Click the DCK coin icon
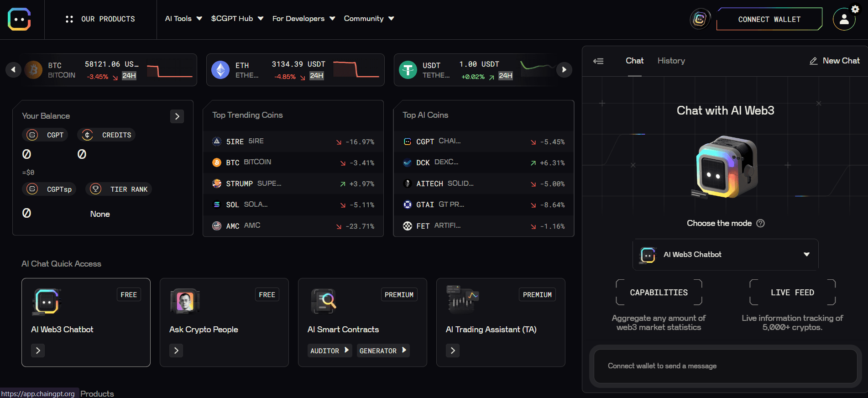 (408, 162)
